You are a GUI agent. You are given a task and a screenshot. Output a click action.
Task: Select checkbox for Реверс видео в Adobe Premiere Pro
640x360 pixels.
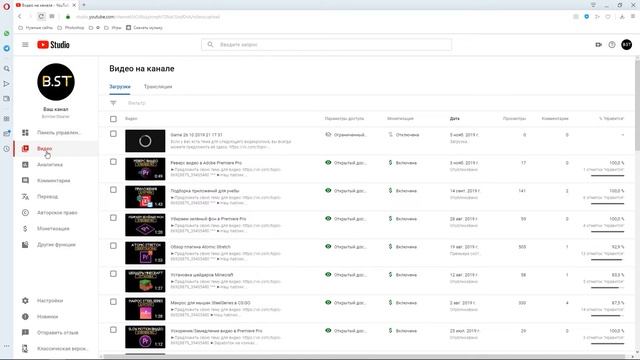tap(113, 162)
